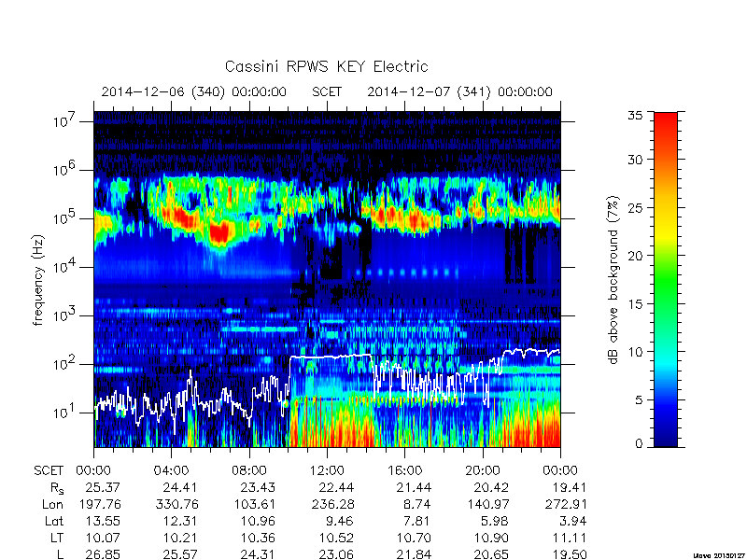Click the Rs value '22.44'

[336, 487]
